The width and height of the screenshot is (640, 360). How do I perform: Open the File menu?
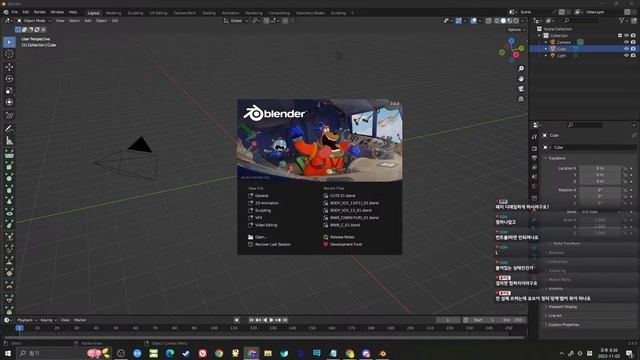(15, 12)
